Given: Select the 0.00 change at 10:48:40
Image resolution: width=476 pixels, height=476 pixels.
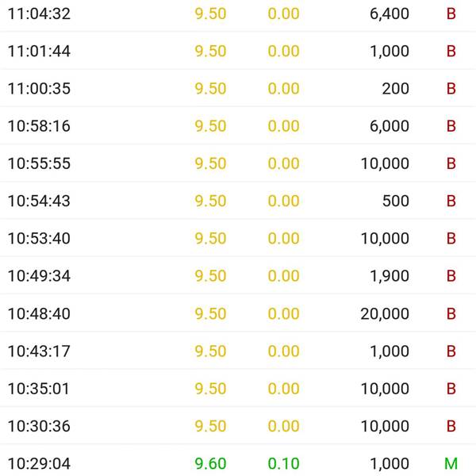Looking at the screenshot, I should pos(283,313).
